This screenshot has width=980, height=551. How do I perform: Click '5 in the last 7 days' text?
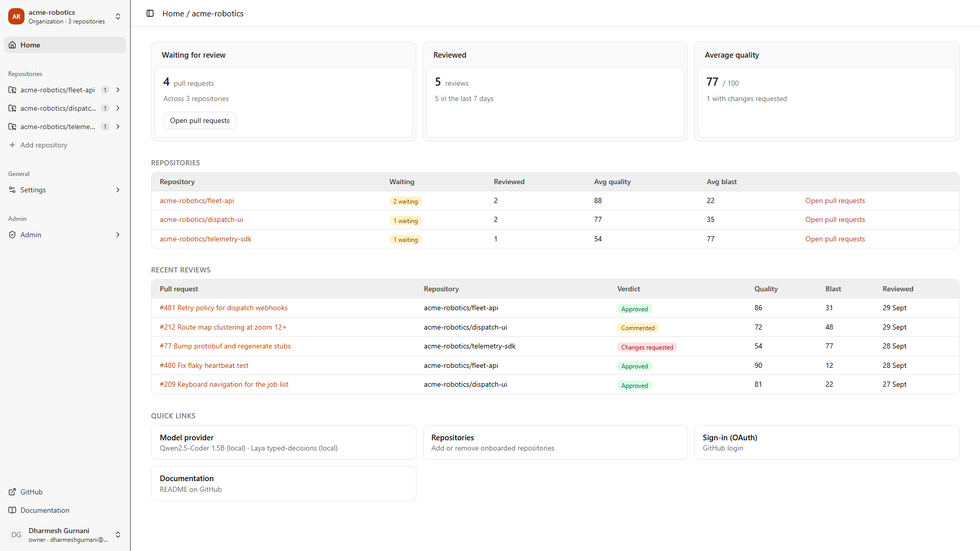point(464,98)
